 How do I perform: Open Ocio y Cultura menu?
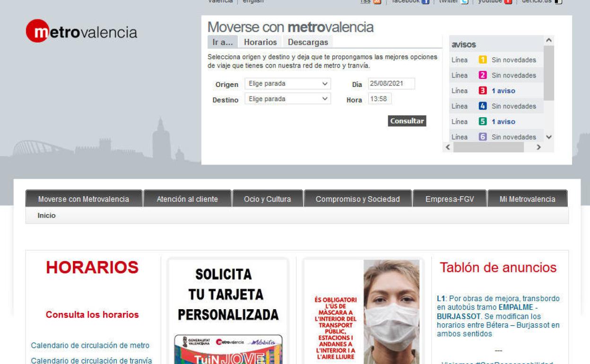click(x=268, y=199)
